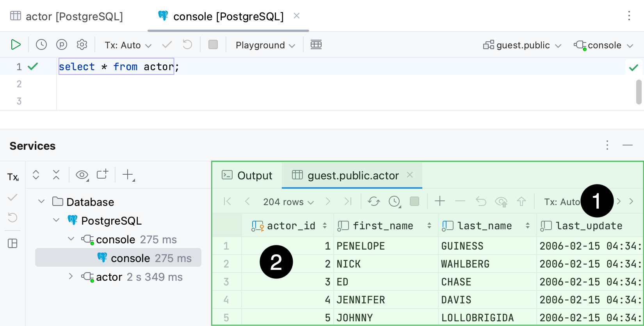Screen dimensions: 644x326
Task: Open the Playground resolve mode dropdown
Action: (x=265, y=45)
